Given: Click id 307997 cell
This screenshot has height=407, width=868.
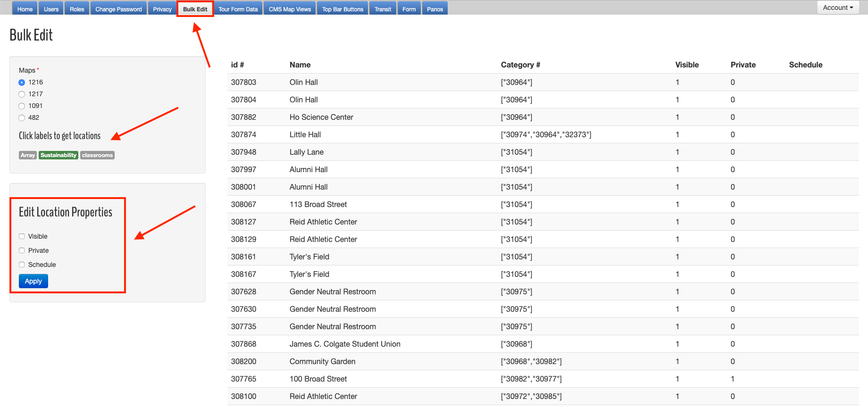Looking at the screenshot, I should pos(243,169).
